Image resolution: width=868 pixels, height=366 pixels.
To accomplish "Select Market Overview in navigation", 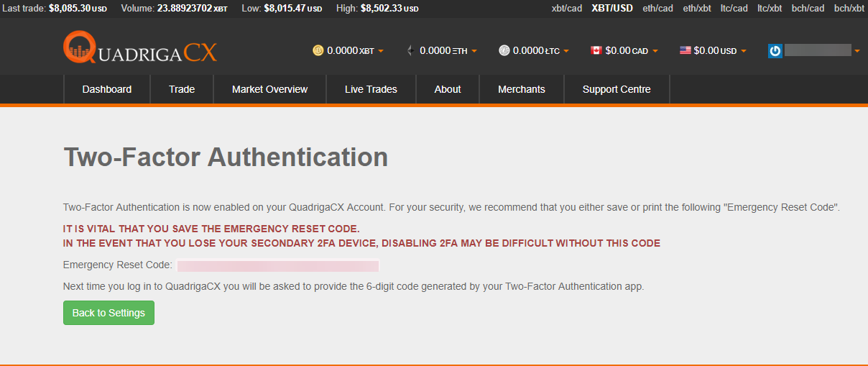I will click(269, 89).
